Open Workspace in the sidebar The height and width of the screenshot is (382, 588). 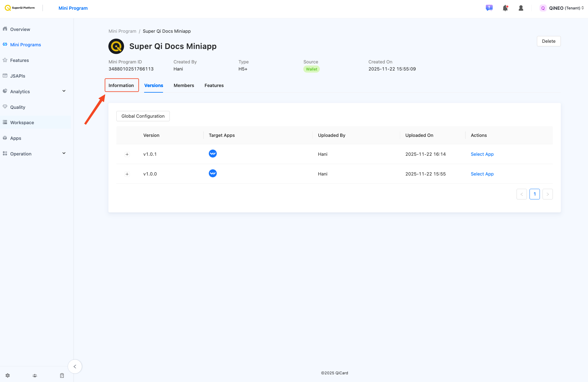coord(22,123)
